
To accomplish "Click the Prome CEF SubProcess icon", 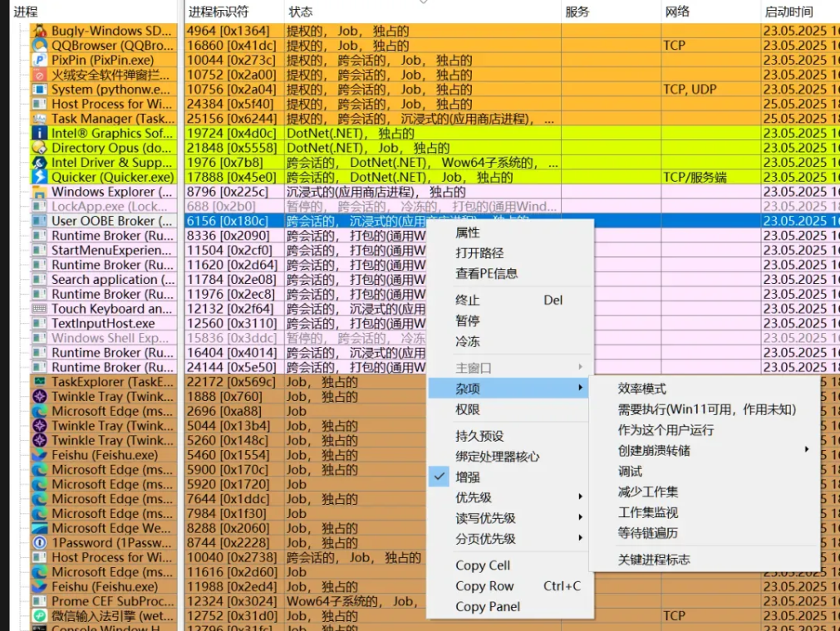I will pyautogui.click(x=40, y=601).
